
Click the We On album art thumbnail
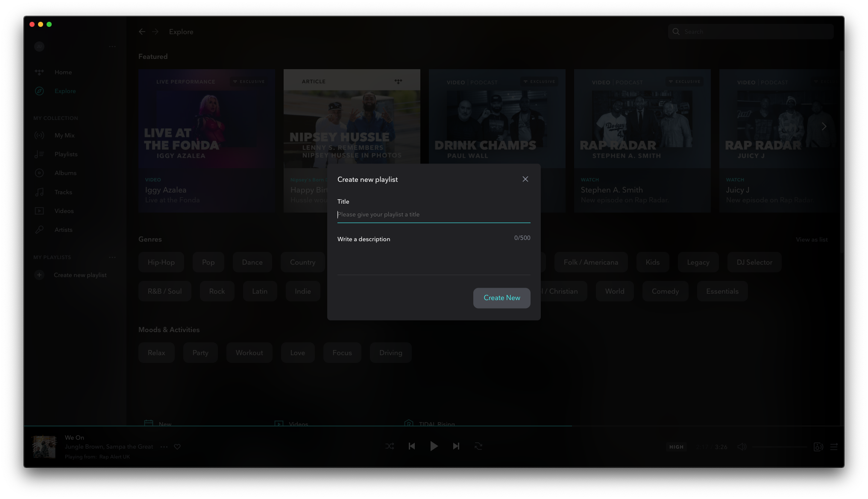tap(44, 447)
